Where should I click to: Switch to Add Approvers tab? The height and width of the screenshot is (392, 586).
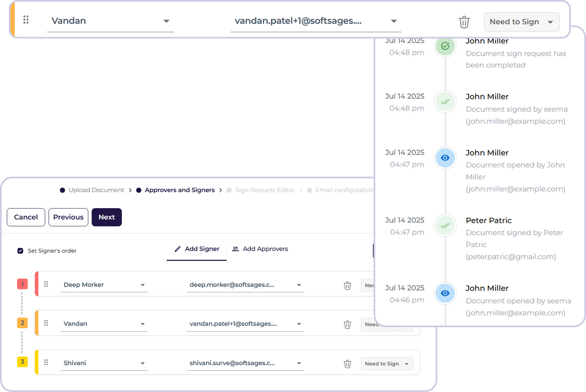(260, 249)
